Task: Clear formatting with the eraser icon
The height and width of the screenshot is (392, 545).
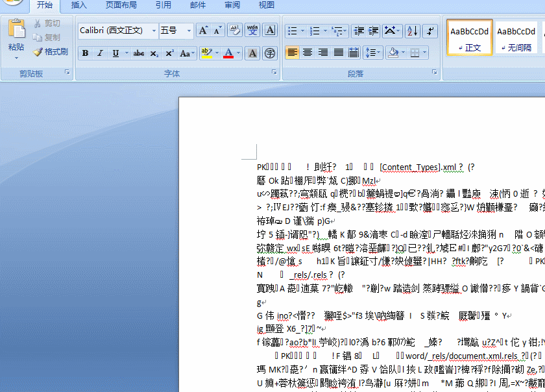Action: 235,29
